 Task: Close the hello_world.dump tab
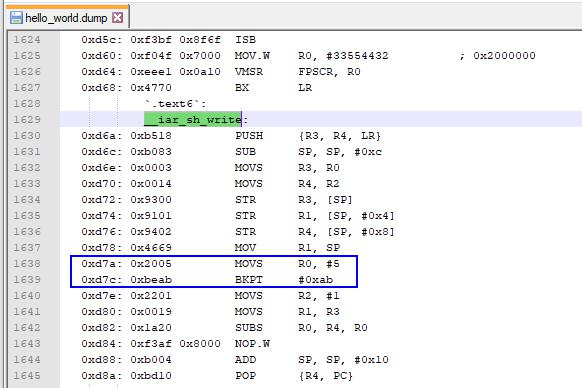click(x=117, y=17)
